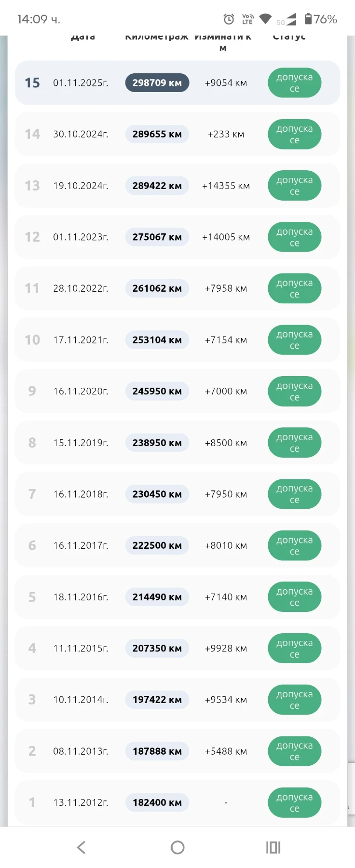The width and height of the screenshot is (355, 868).
Task: Tap the Wi-Fi signal status icon
Action: tap(265, 19)
